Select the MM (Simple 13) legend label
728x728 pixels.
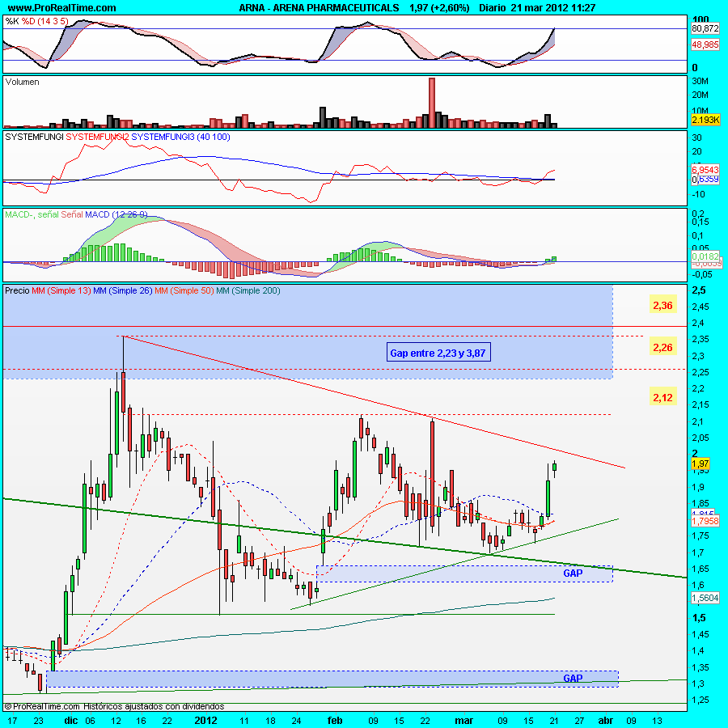[x=61, y=290]
